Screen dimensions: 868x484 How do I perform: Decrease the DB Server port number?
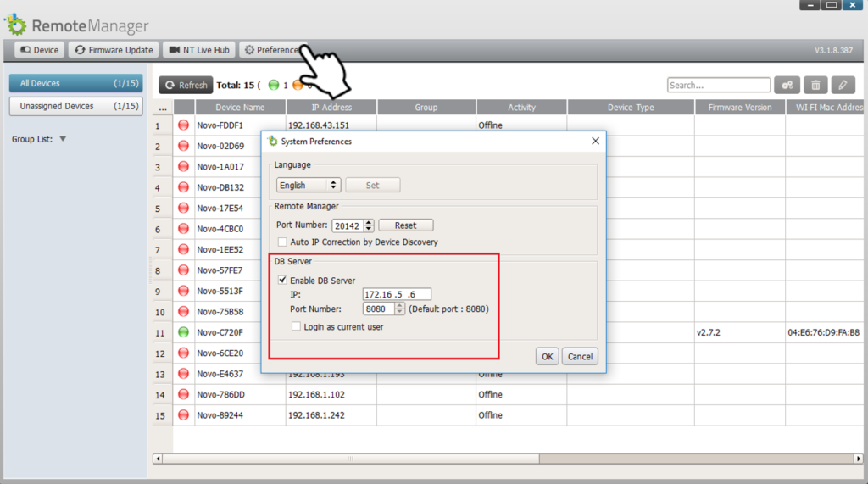pyautogui.click(x=400, y=312)
